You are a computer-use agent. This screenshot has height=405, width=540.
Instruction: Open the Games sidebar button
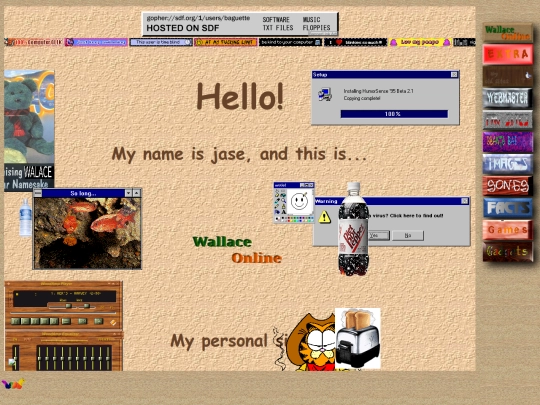pos(508,230)
